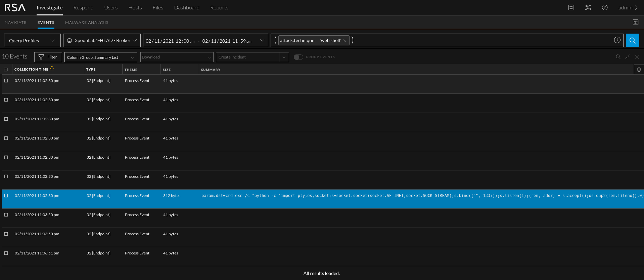644x280 pixels.
Task: Click the Size column header
Action: [x=167, y=70]
